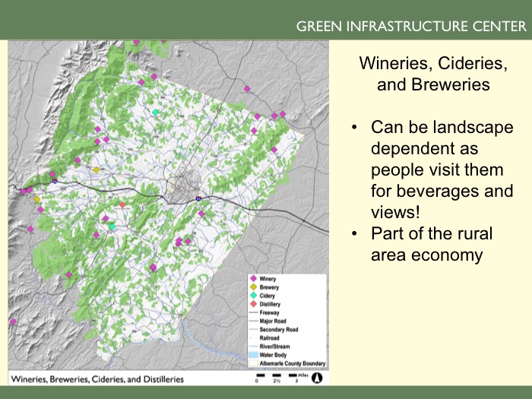Click the bullet about the rural area economy
The height and width of the screenshot is (399, 532).
tap(432, 245)
